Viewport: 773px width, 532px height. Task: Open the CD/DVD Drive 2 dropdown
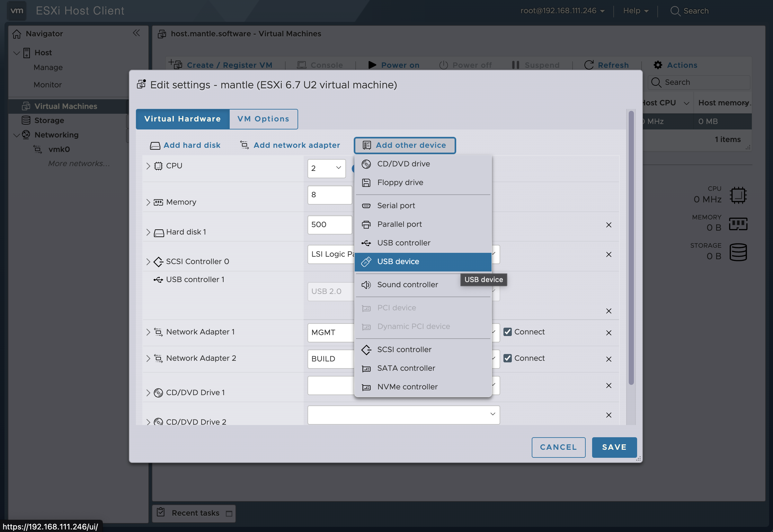403,415
